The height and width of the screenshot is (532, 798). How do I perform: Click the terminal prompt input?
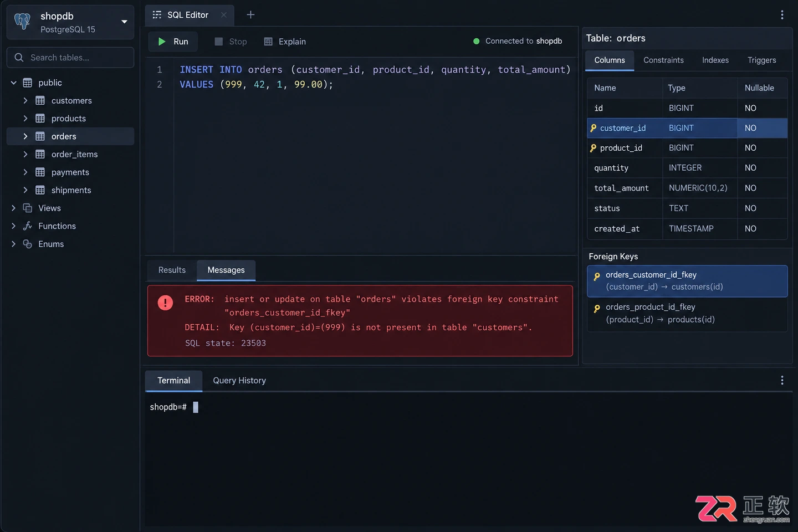pyautogui.click(x=196, y=407)
